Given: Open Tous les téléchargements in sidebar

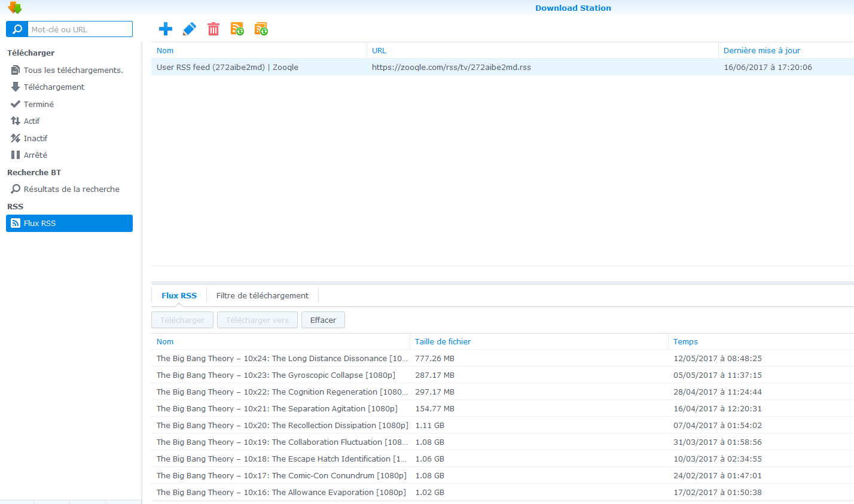Looking at the screenshot, I should [73, 70].
